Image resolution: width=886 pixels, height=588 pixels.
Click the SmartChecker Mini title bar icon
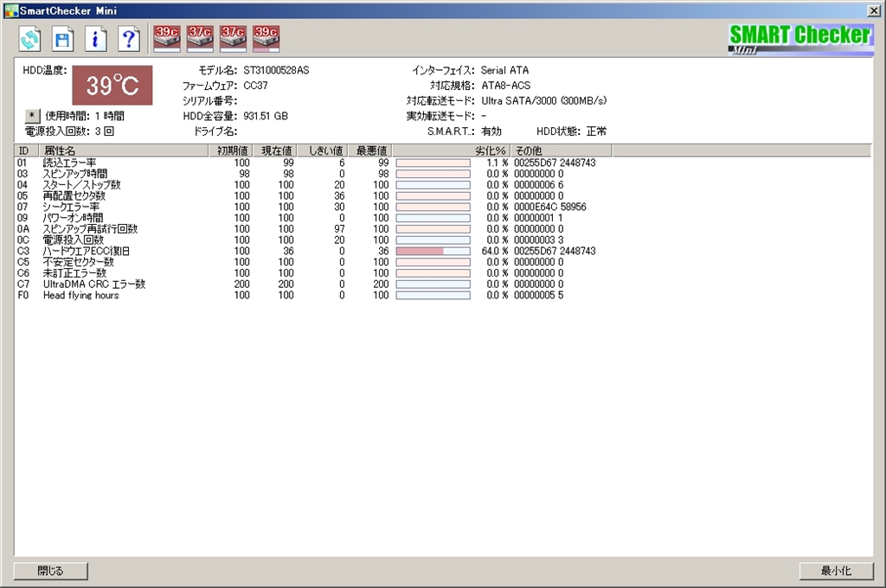(10, 10)
